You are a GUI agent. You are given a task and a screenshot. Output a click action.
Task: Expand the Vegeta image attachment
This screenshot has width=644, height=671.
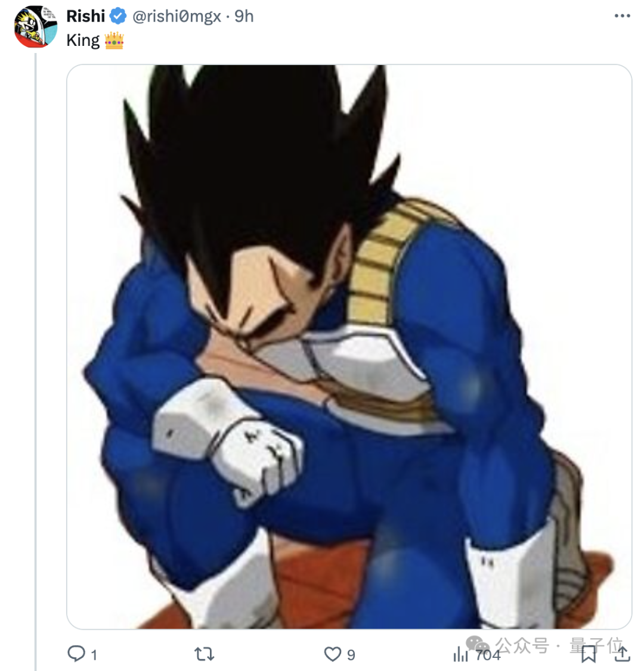coord(349,347)
